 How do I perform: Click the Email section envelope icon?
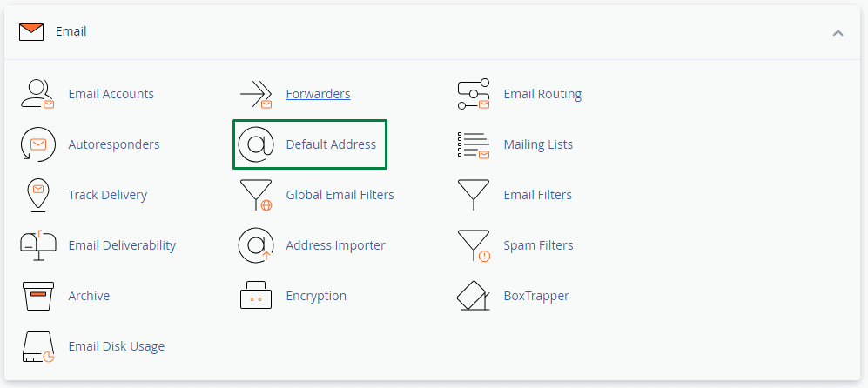click(x=31, y=32)
